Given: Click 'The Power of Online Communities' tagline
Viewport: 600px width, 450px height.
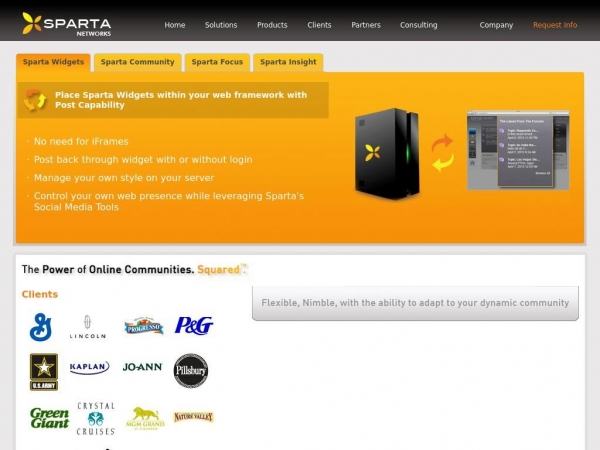Looking at the screenshot, I should (x=134, y=269).
